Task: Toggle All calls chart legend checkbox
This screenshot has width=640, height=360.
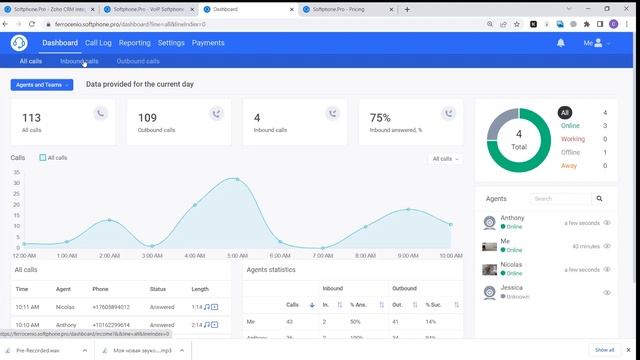Action: pyautogui.click(x=43, y=158)
